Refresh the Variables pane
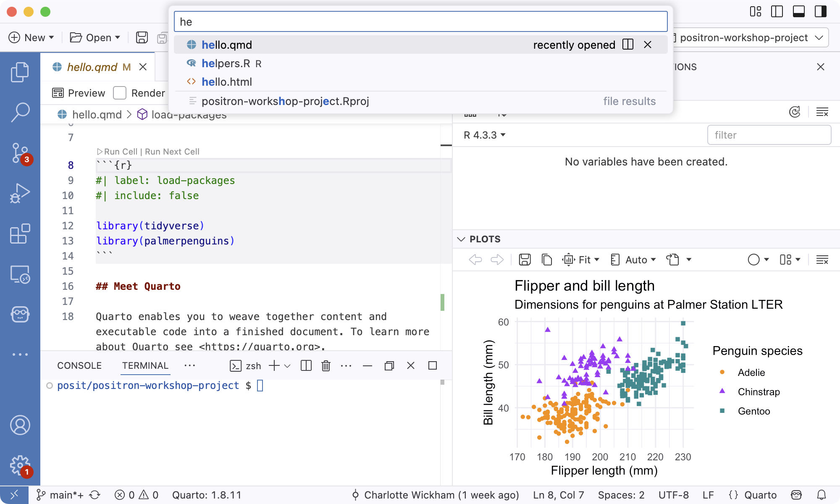The image size is (840, 504). tap(795, 112)
